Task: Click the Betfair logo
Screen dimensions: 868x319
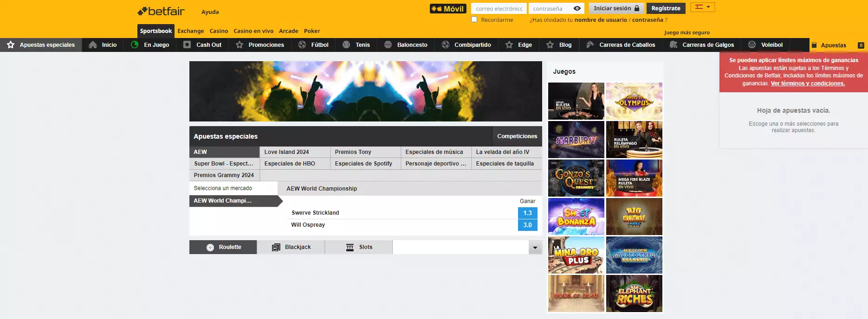Action: tap(161, 11)
